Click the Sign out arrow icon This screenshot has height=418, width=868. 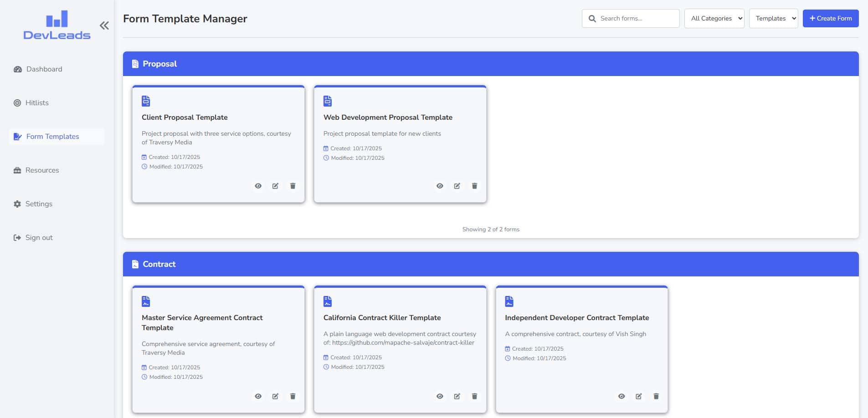17,238
